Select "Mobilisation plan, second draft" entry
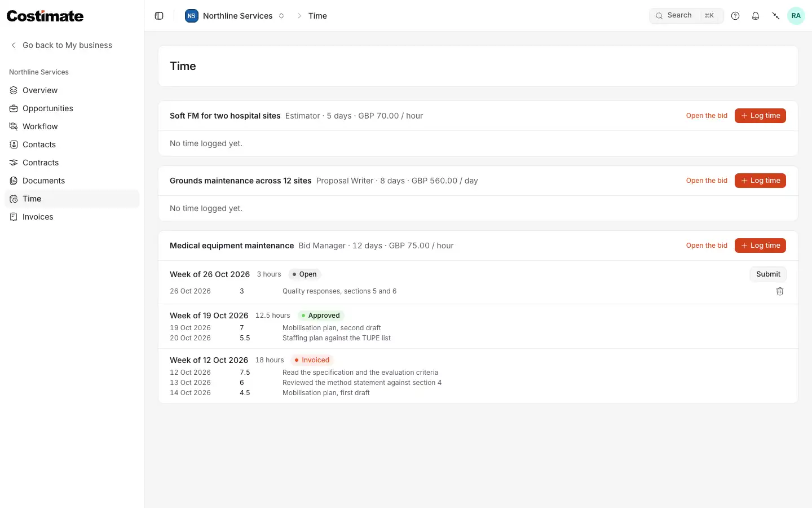The image size is (812, 508). (332, 328)
